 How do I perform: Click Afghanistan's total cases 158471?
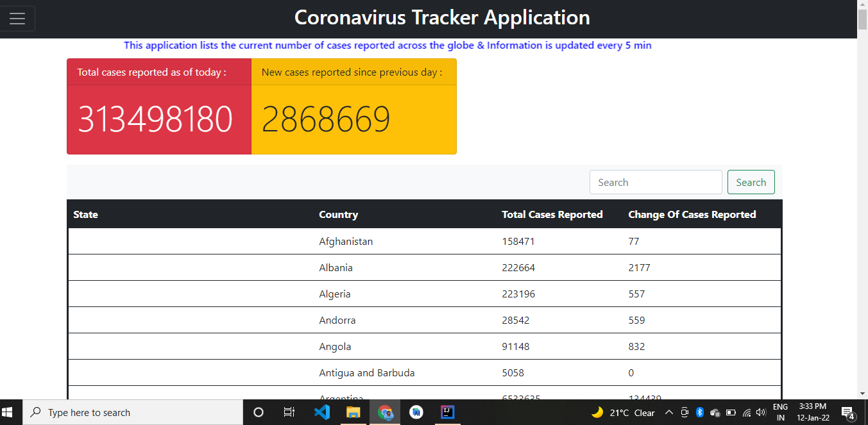(518, 242)
